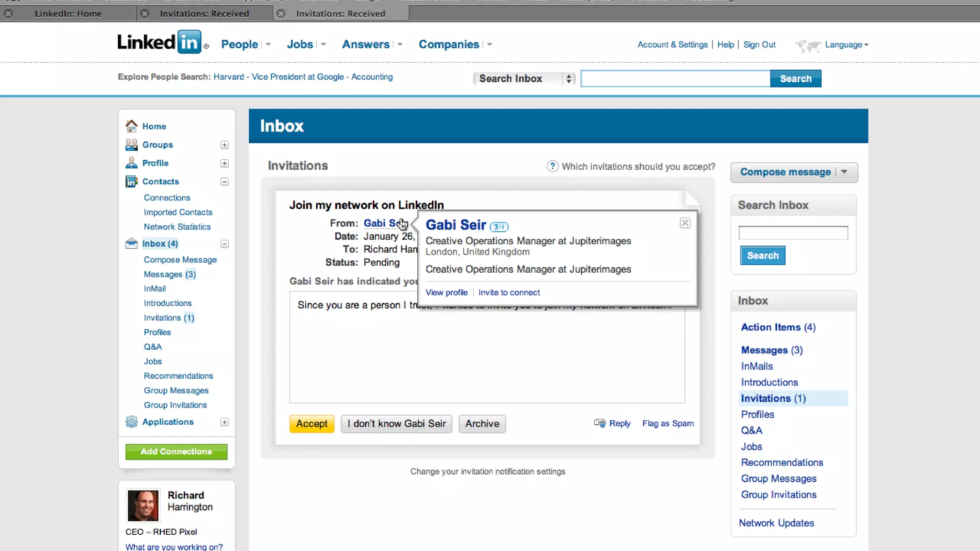Collapse the Inbox section in sidebar

tap(224, 244)
